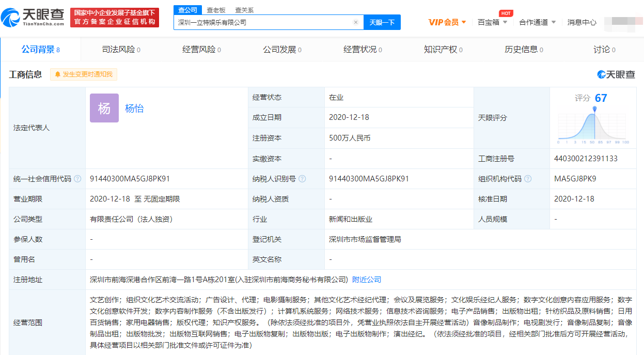Click the company name search input field
This screenshot has height=355, width=644.
[x=263, y=22]
